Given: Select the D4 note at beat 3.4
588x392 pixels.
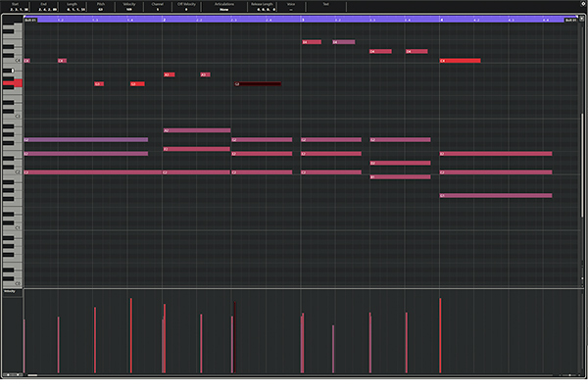Looking at the screenshot, I should click(416, 51).
